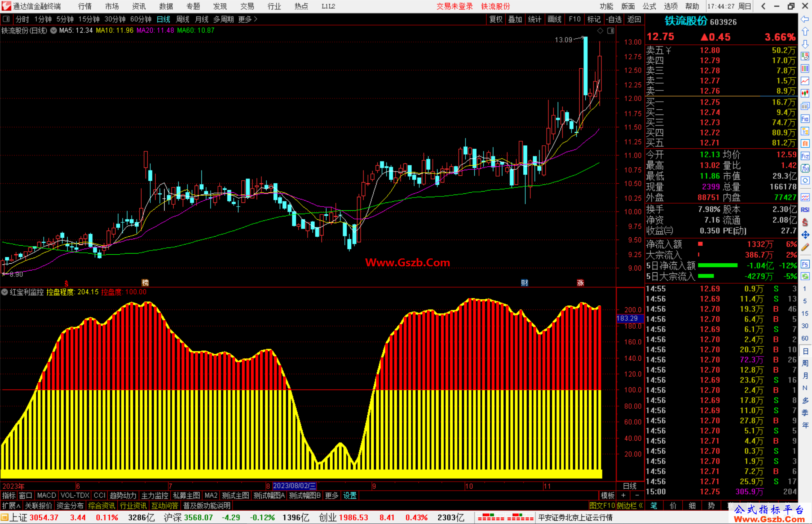The width and height of the screenshot is (812, 524).
Task: Select the 周 period in right strip
Action: (x=805, y=363)
